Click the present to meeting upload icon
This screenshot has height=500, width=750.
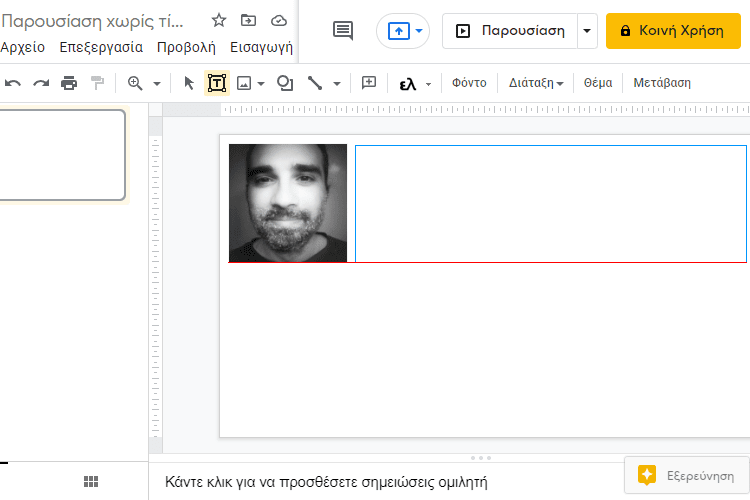pos(398,32)
